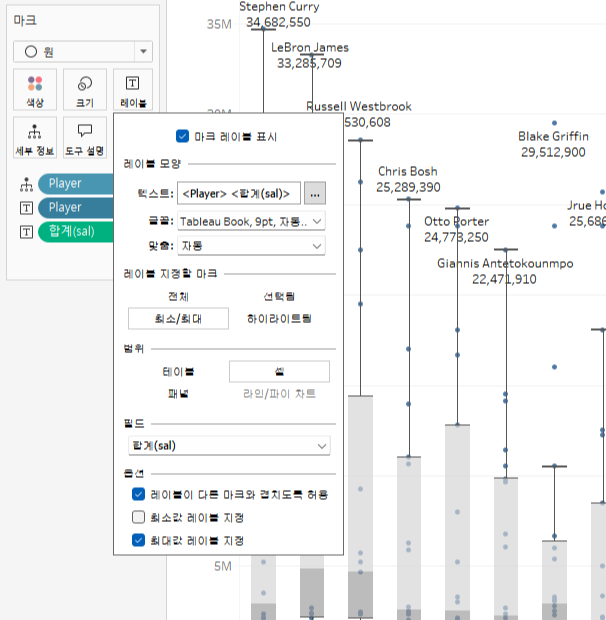
Task: Uncheck 최대값 레이블 지정 checkbox
Action: pos(138,540)
